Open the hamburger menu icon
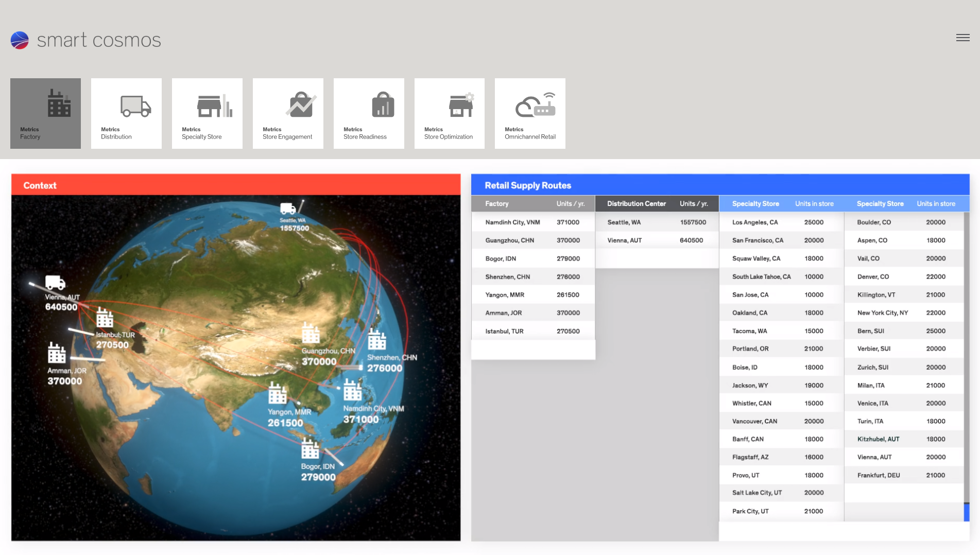The height and width of the screenshot is (556, 980). point(962,38)
